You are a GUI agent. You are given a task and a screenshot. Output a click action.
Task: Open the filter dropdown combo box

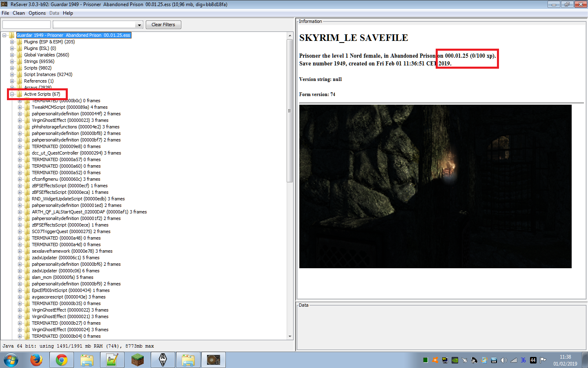coord(138,24)
